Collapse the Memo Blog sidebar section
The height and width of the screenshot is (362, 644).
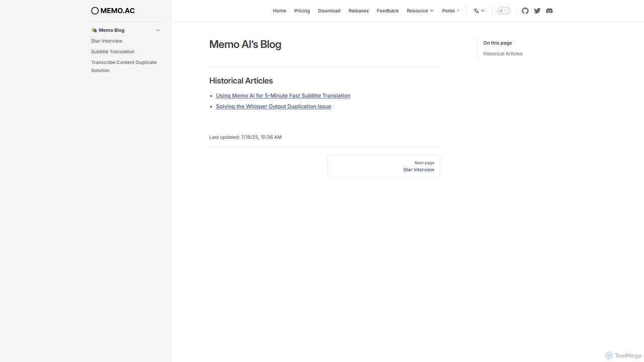click(157, 30)
